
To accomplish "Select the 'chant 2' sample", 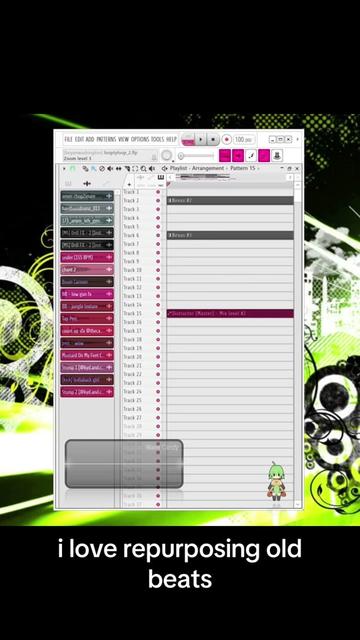I will click(87, 270).
